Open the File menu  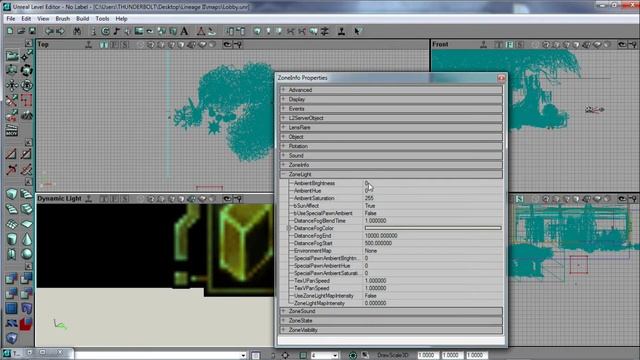11,19
